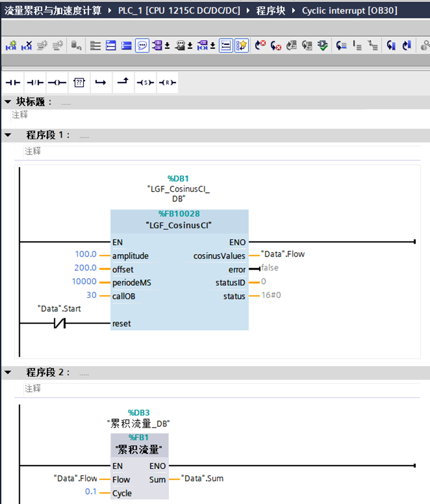Insert a normally open contact
The width and height of the screenshot is (430, 504).
(13, 83)
